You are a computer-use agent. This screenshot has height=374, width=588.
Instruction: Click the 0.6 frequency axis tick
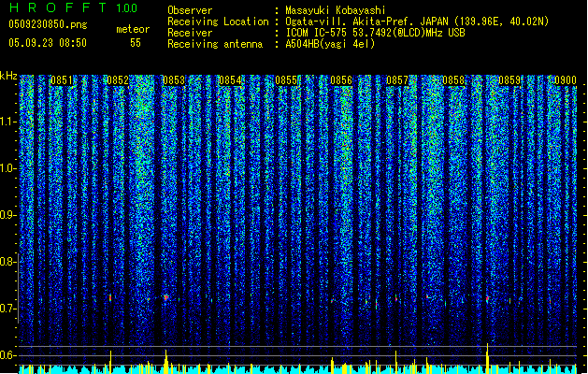(8, 355)
